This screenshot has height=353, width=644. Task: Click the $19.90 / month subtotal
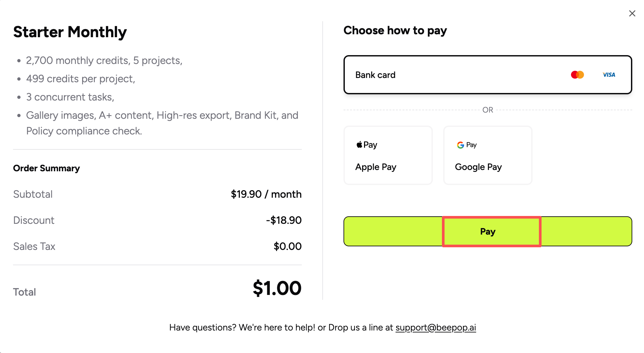point(266,194)
